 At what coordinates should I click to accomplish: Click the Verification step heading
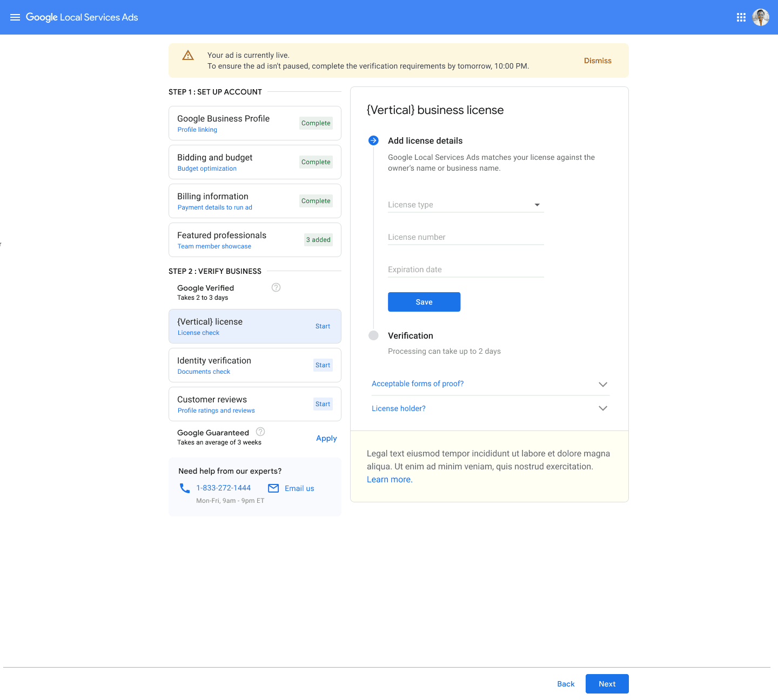pyautogui.click(x=411, y=336)
